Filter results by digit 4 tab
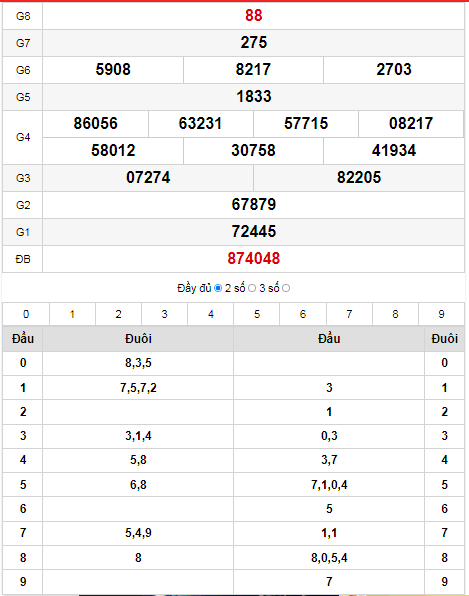This screenshot has height=596, width=469. (211, 314)
